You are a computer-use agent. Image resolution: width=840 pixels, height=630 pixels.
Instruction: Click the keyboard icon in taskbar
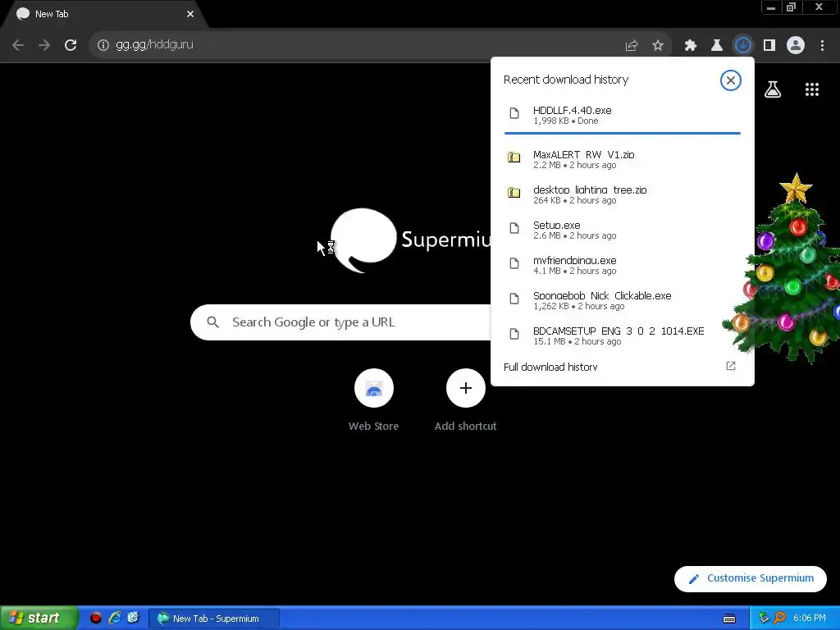tap(729, 619)
